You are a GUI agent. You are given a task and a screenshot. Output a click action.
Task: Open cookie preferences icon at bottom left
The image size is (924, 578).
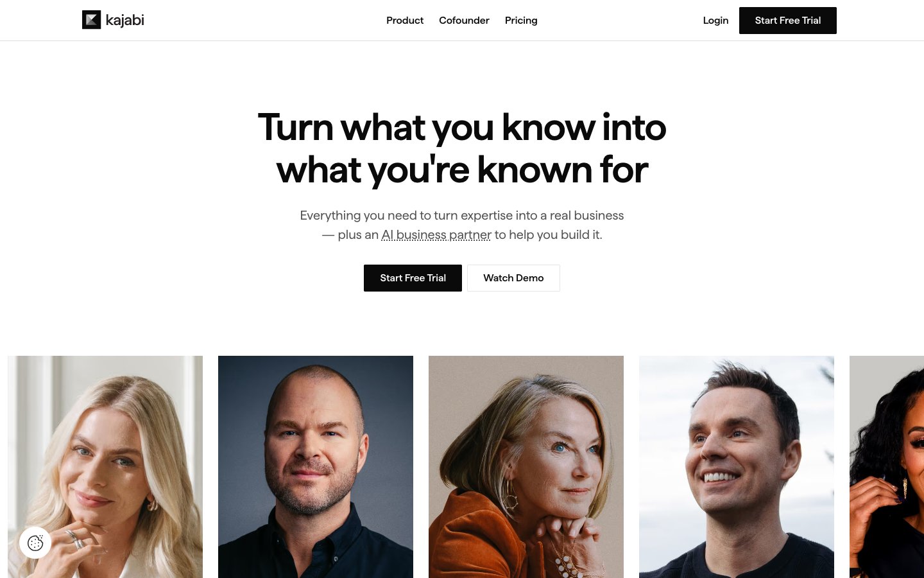(35, 543)
